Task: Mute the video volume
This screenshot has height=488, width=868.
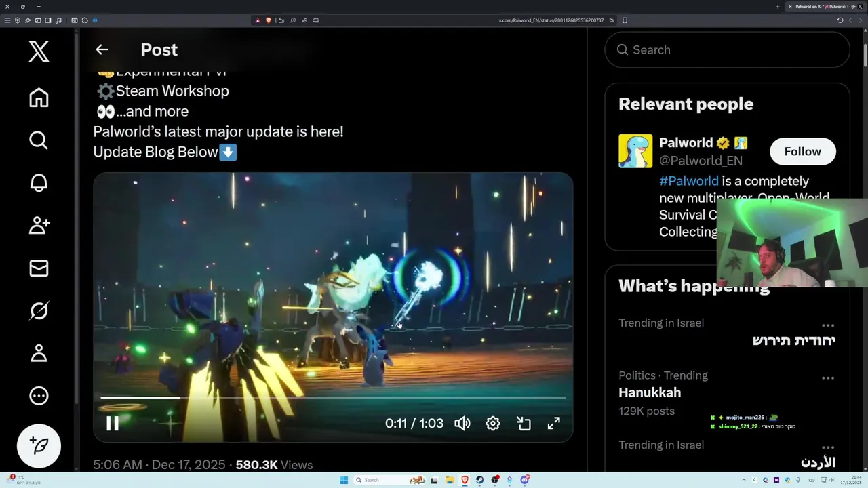Action: pos(462,424)
